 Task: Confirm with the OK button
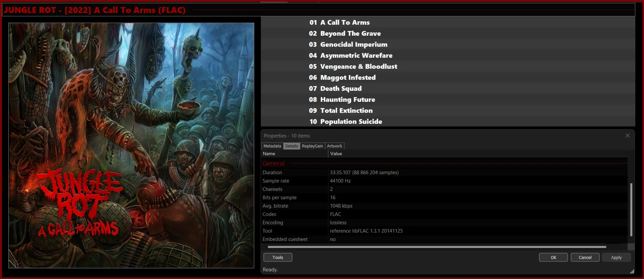(553, 257)
